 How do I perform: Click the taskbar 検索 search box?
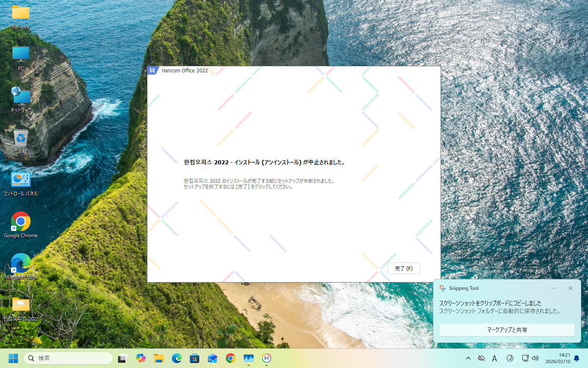pyautogui.click(x=68, y=358)
